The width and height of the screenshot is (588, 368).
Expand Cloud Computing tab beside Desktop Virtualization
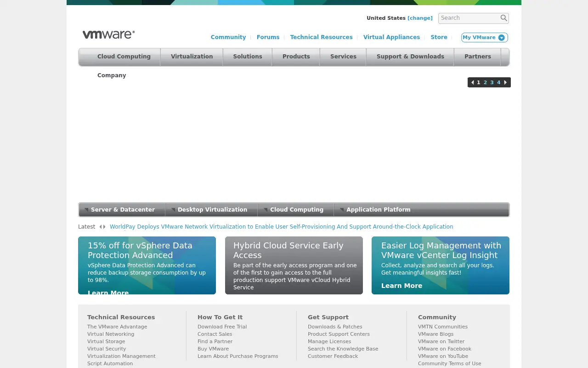coord(296,210)
